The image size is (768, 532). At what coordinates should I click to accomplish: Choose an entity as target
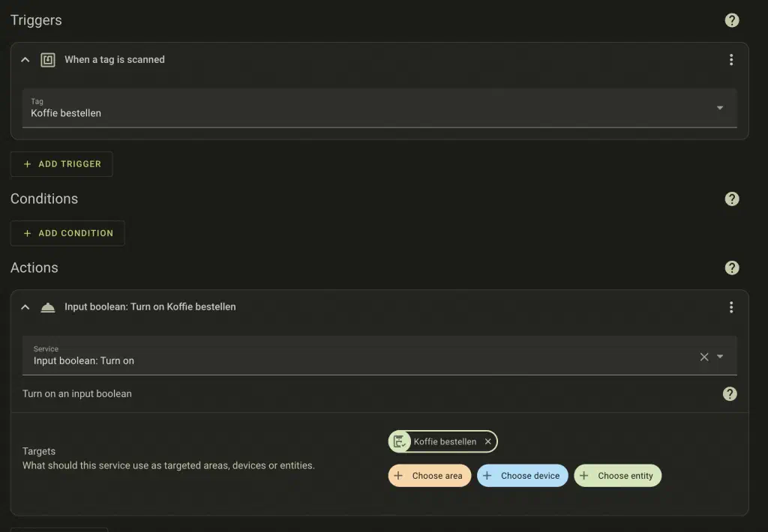(x=617, y=476)
